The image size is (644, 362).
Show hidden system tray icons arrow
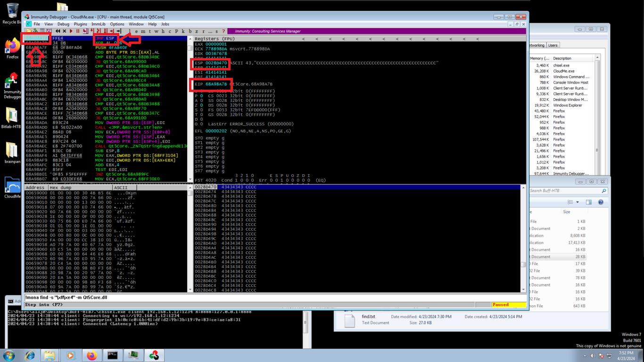click(x=585, y=356)
